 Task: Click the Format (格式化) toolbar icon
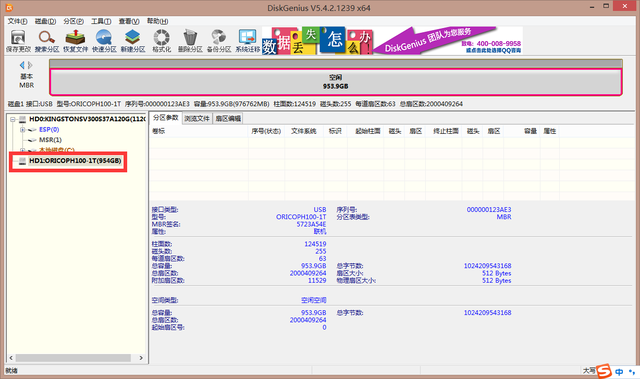point(162,41)
